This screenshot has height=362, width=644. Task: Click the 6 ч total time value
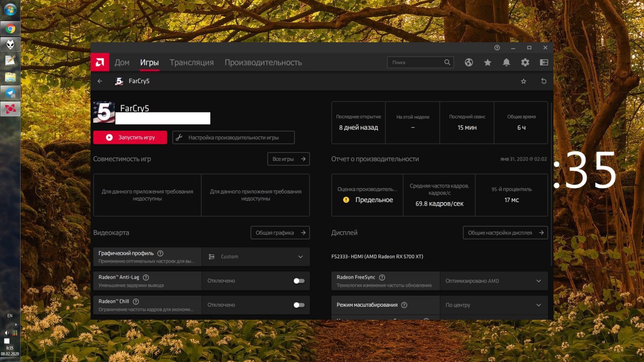click(521, 127)
